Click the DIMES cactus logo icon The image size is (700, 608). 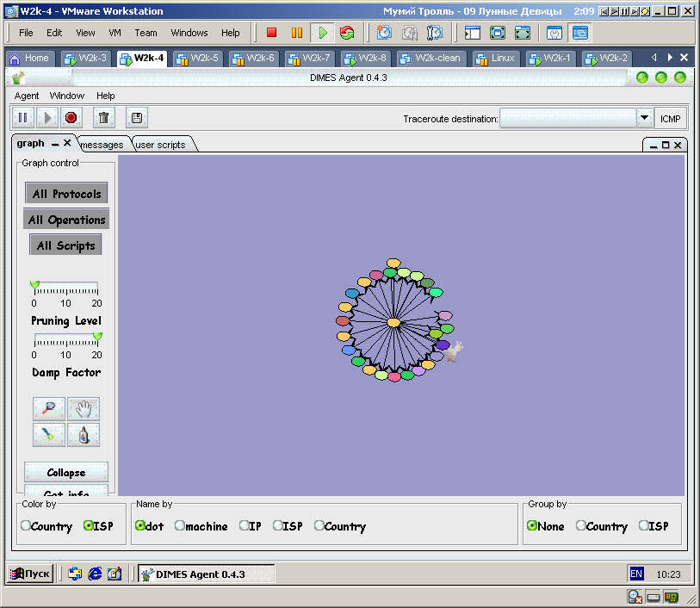pyautogui.click(x=18, y=78)
